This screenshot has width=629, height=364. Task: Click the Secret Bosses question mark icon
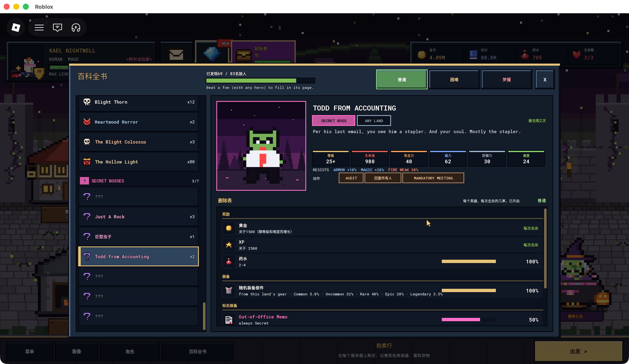click(x=84, y=181)
